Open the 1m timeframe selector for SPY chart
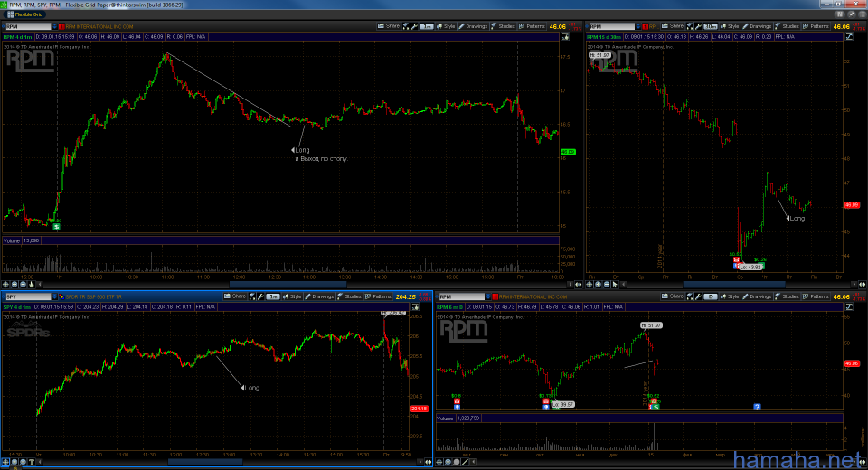Viewport: 868px width, 470px height. tap(273, 296)
